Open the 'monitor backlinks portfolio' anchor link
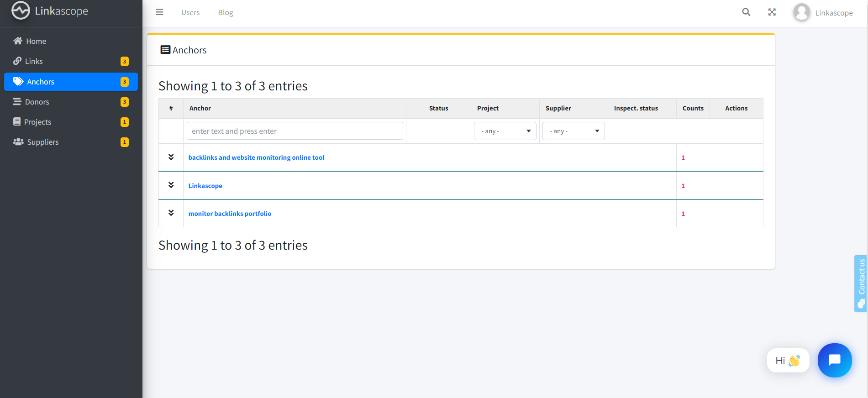 coord(230,214)
